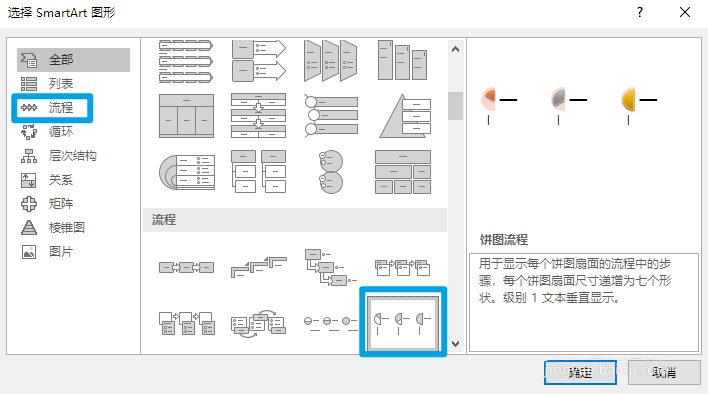This screenshot has width=708, height=394.
Task: Click the scroll down arrow of layout list
Action: click(456, 344)
